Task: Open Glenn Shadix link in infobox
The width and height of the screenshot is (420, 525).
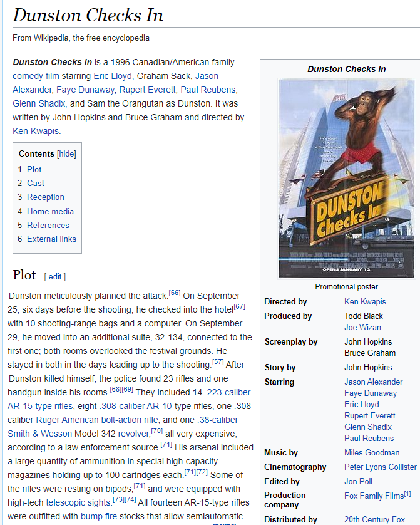Action: [x=368, y=427]
